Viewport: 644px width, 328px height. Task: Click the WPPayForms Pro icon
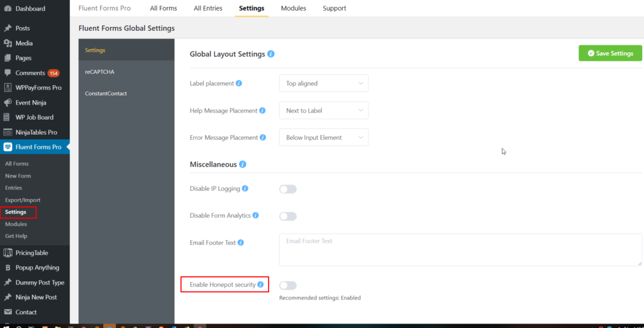click(8, 88)
